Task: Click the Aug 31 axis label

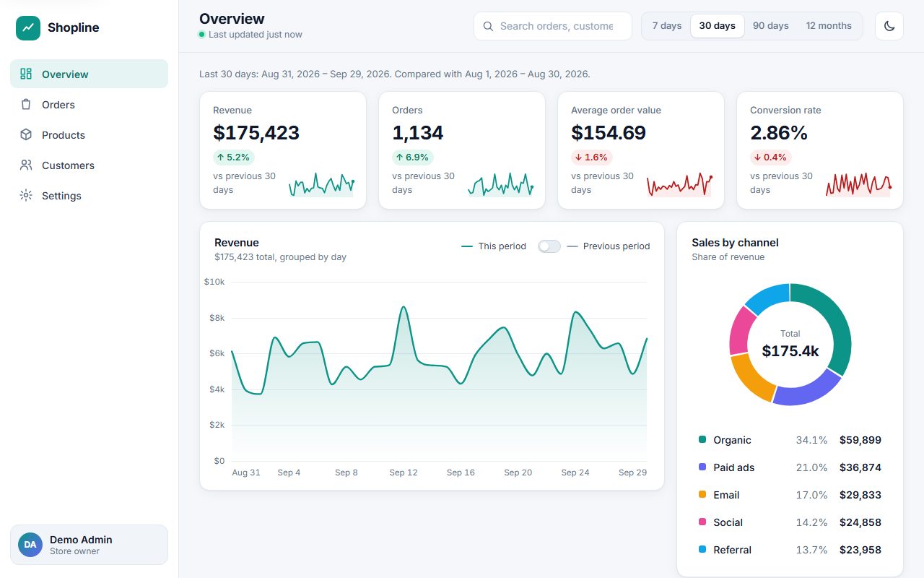Action: click(x=246, y=473)
